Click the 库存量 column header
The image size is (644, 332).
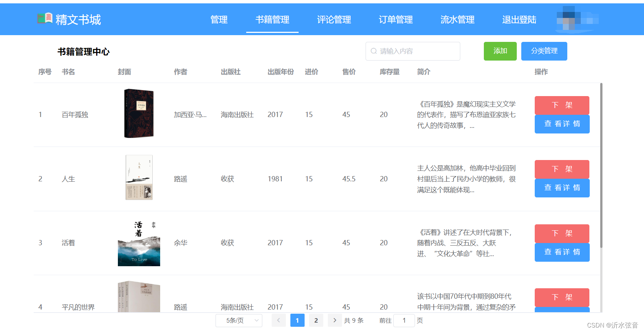[x=390, y=72]
